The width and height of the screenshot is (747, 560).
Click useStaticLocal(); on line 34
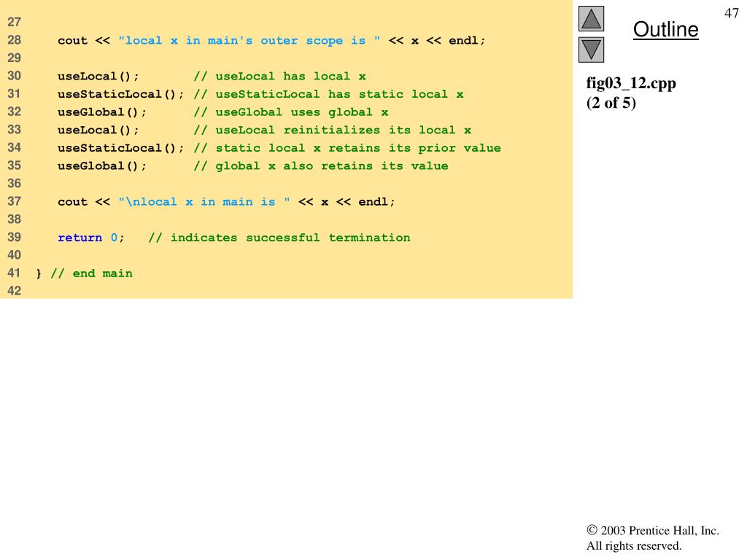[120, 148]
